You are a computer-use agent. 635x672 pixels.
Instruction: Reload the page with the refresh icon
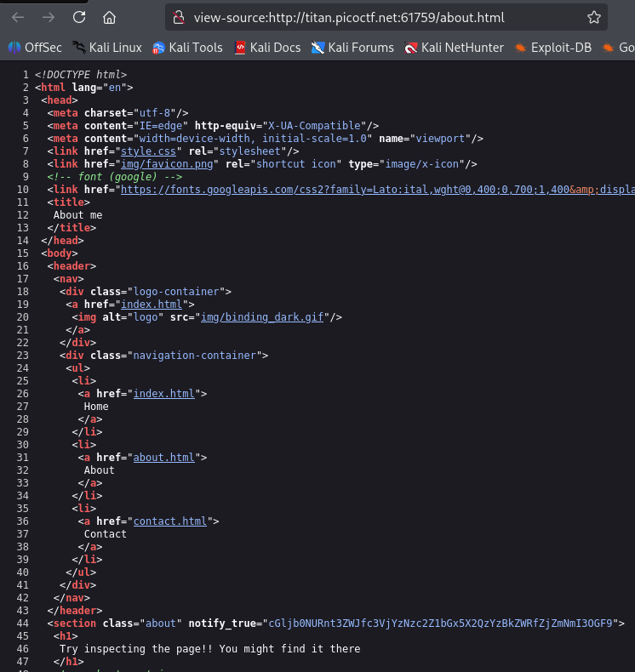[x=79, y=18]
